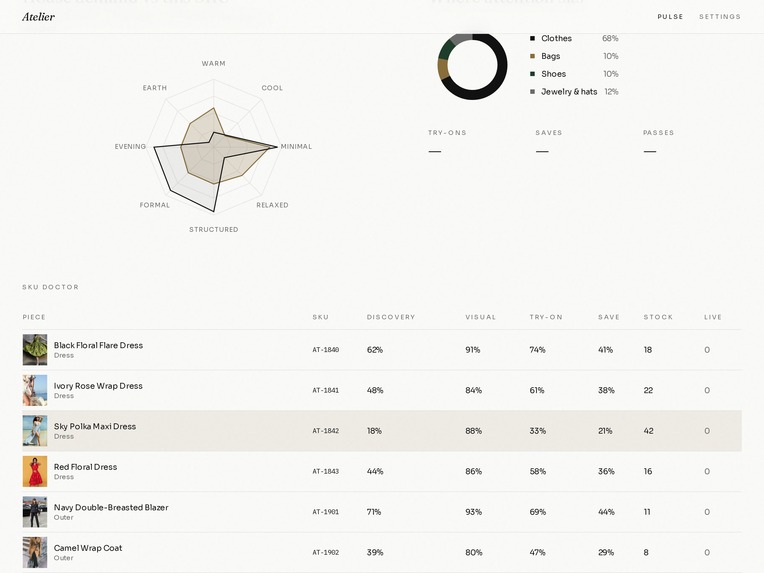Click the SKU Doctor section heading
The height and width of the screenshot is (573, 764).
(51, 287)
